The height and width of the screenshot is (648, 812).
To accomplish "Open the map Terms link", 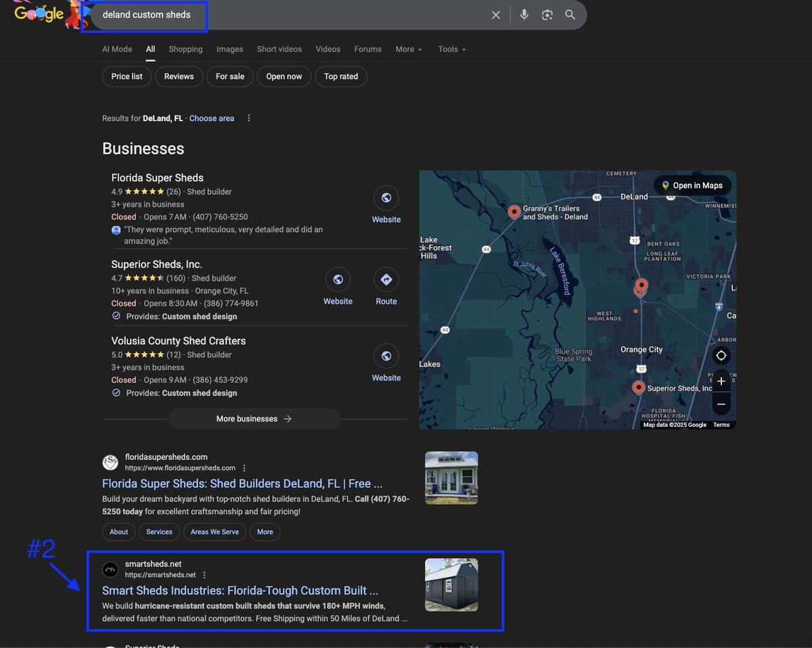I will [721, 425].
